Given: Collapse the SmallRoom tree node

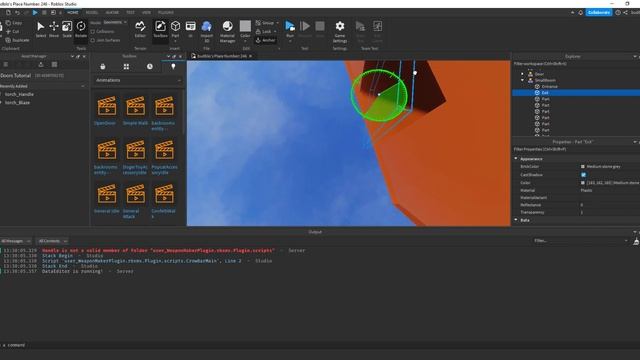Looking at the screenshot, I should point(522,80).
